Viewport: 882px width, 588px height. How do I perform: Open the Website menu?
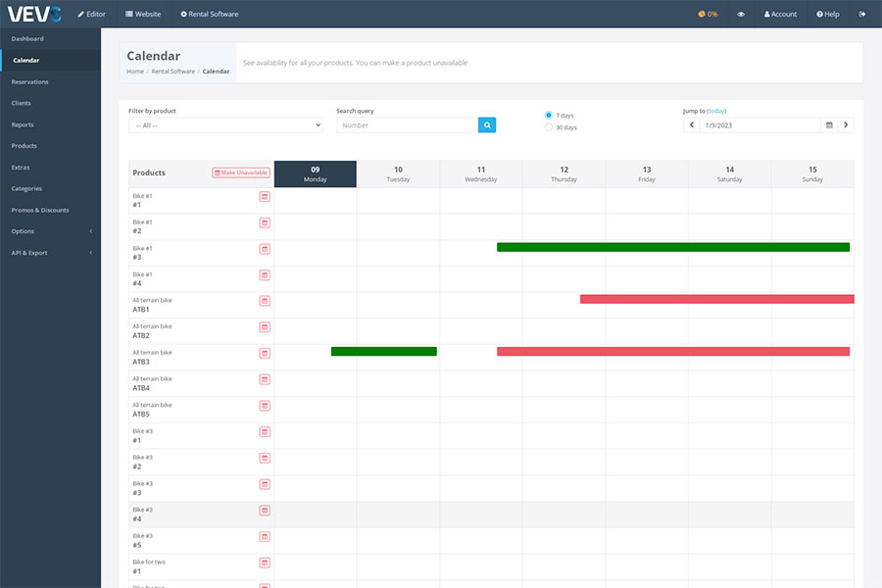[143, 14]
